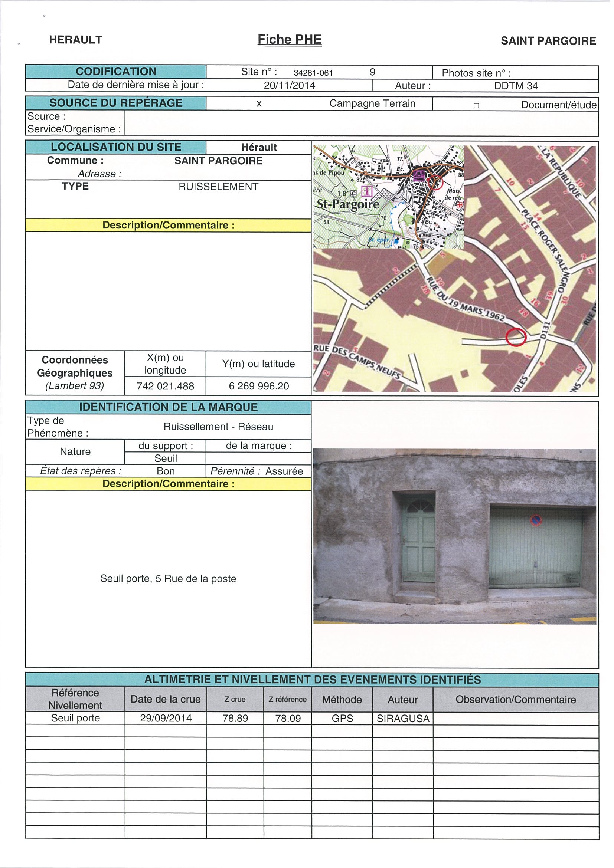The image size is (614, 868).
Task: Click the LOCALISATION DU SITE header
Action: tap(116, 147)
